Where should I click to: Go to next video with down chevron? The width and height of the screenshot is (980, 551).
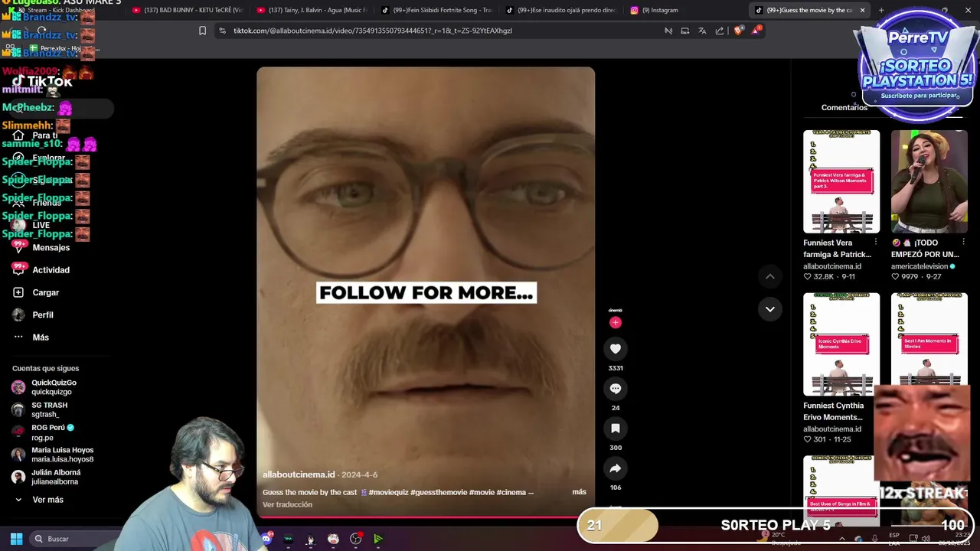coord(770,309)
